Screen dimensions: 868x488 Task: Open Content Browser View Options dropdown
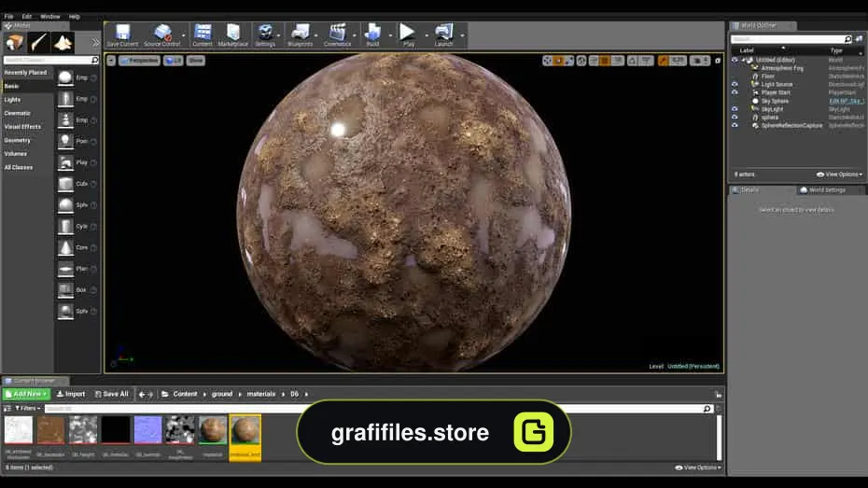coord(698,467)
